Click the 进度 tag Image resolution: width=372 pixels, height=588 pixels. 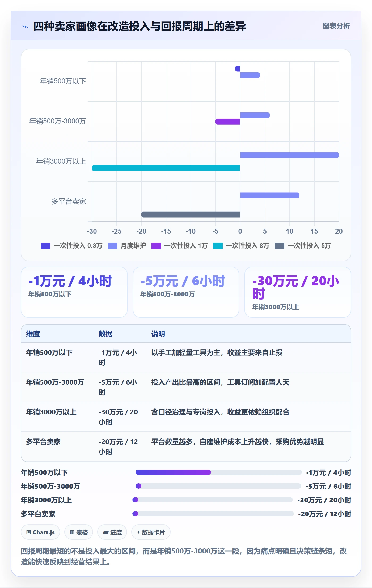112,532
